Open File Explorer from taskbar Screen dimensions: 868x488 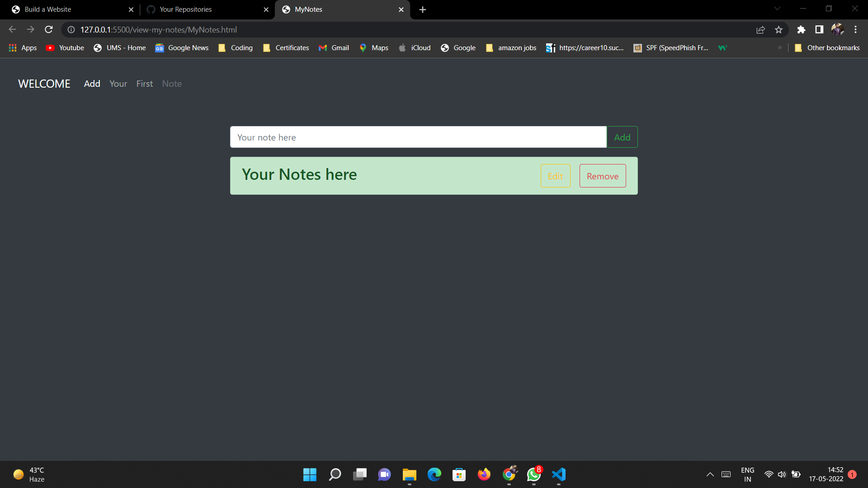[x=409, y=474]
